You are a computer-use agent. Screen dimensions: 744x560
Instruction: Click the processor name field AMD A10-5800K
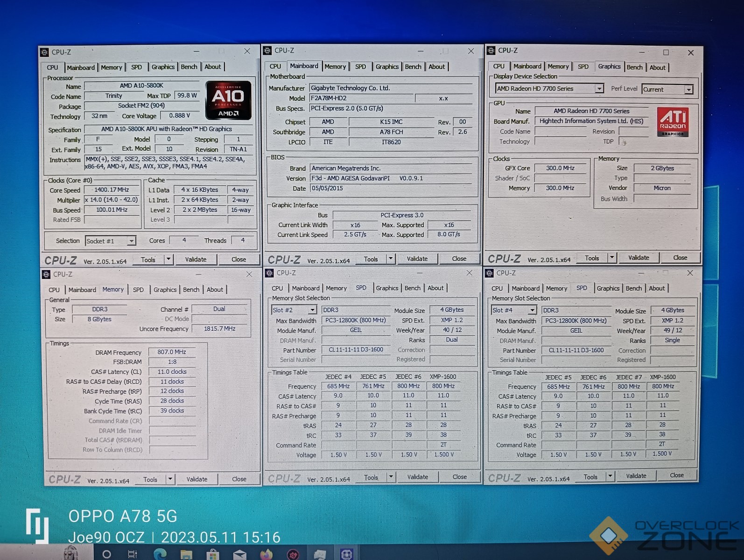pos(141,86)
